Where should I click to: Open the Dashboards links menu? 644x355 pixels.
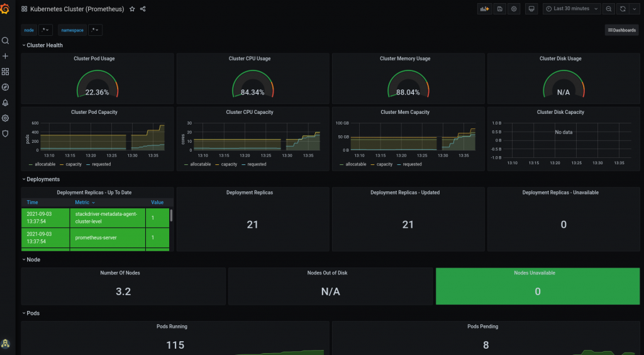pyautogui.click(x=621, y=30)
